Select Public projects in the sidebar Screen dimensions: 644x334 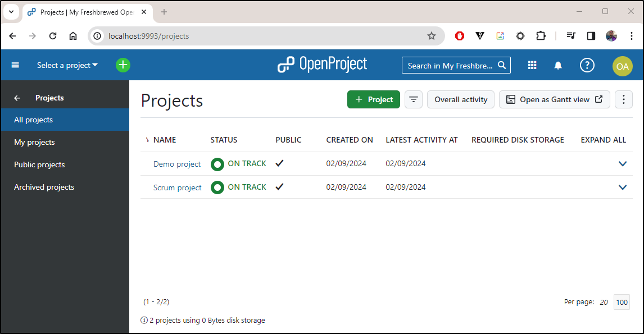tap(65, 164)
